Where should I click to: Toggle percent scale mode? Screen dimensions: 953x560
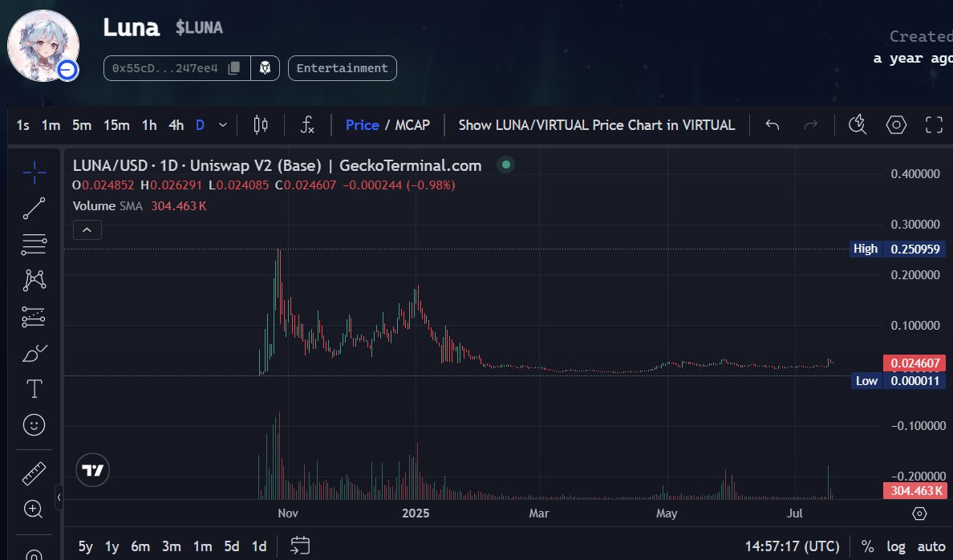click(x=867, y=546)
